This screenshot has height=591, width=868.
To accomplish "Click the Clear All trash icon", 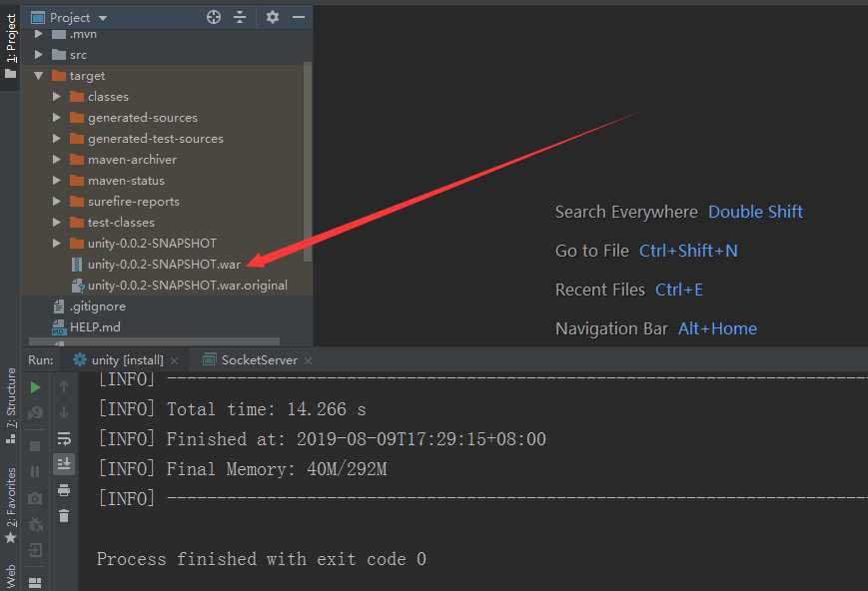I will (x=64, y=516).
